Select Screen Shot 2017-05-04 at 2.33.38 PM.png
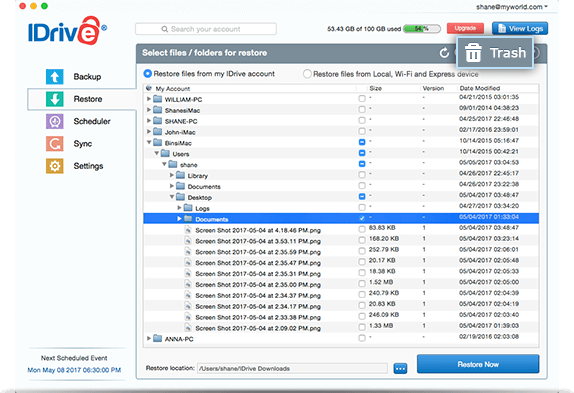The width and height of the screenshot is (574, 393). [x=258, y=317]
